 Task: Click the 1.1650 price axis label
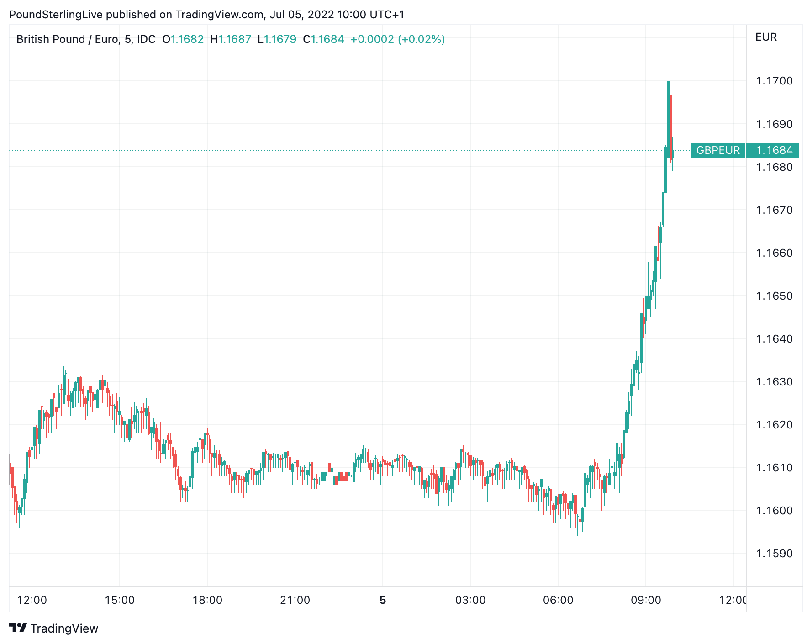click(774, 296)
